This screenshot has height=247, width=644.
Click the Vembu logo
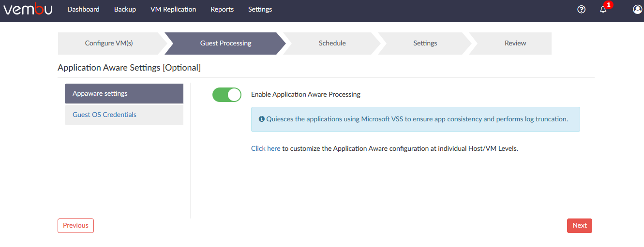click(x=28, y=9)
